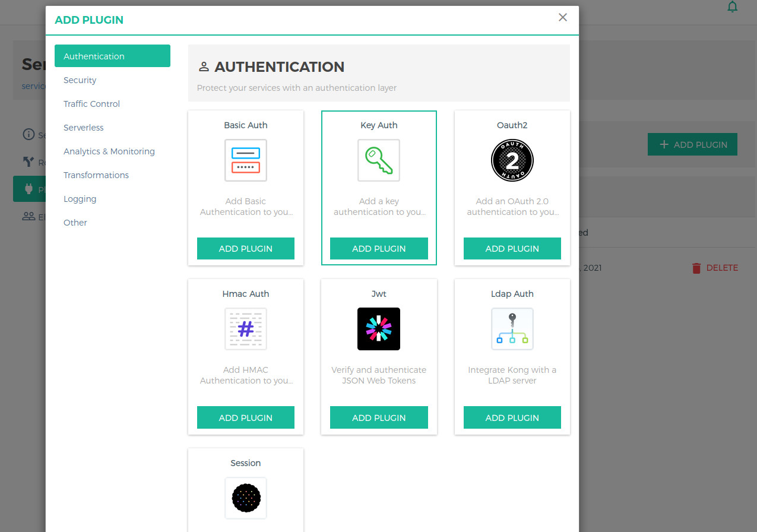Click the Ldap Auth card title
Screen dimensions: 757x532
point(512,294)
